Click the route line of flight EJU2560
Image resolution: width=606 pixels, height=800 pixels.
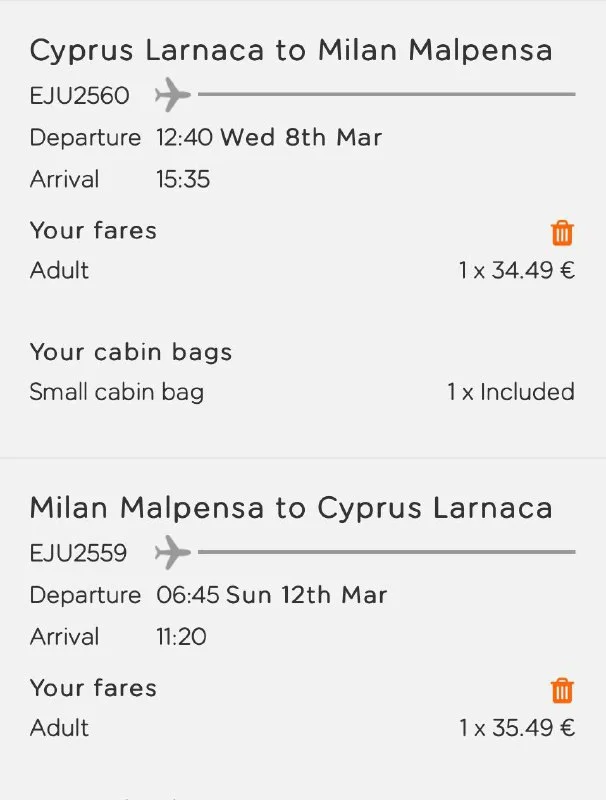[x=386, y=95]
